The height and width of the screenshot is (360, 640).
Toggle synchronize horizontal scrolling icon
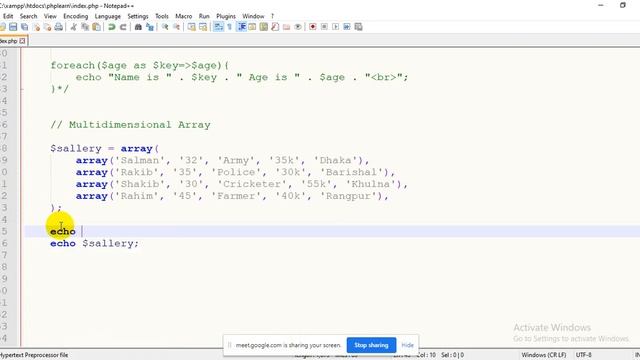click(203, 27)
